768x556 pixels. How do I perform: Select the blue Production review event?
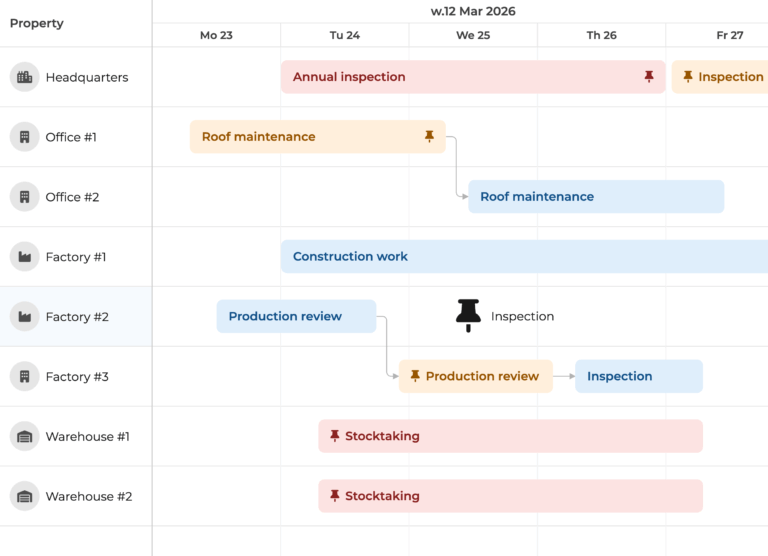296,317
